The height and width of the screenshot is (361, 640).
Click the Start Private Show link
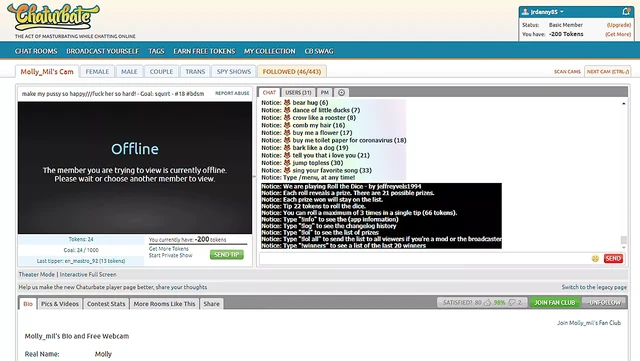(171, 255)
